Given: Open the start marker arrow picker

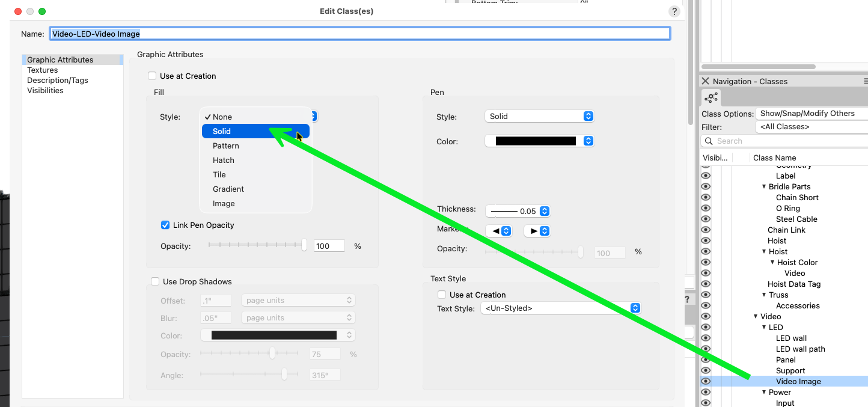Looking at the screenshot, I should (498, 231).
